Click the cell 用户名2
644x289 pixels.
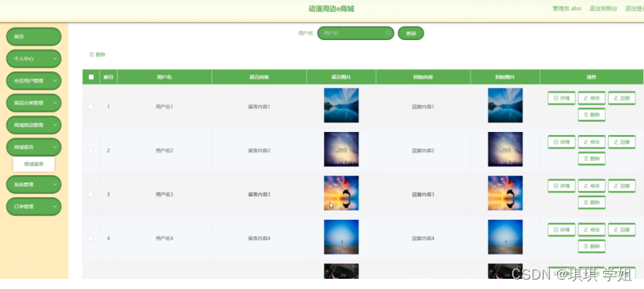tap(164, 151)
